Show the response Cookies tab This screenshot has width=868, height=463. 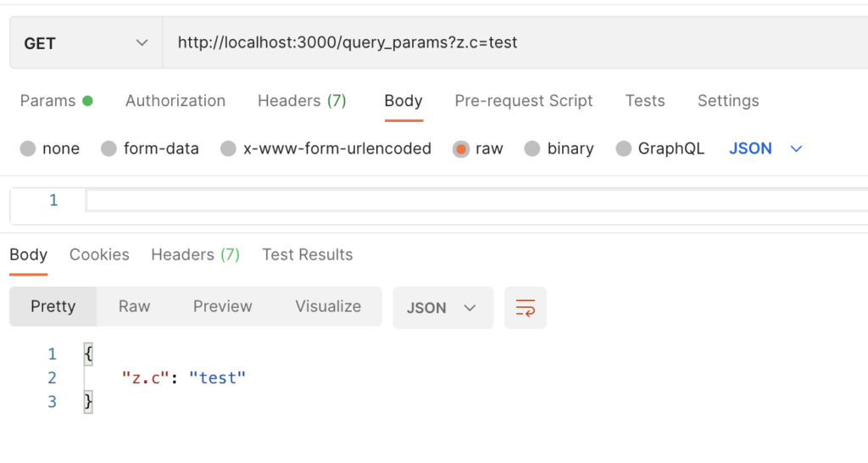(99, 254)
